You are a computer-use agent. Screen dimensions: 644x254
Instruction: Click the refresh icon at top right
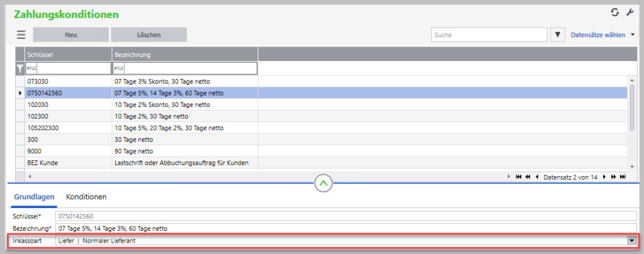click(x=615, y=13)
